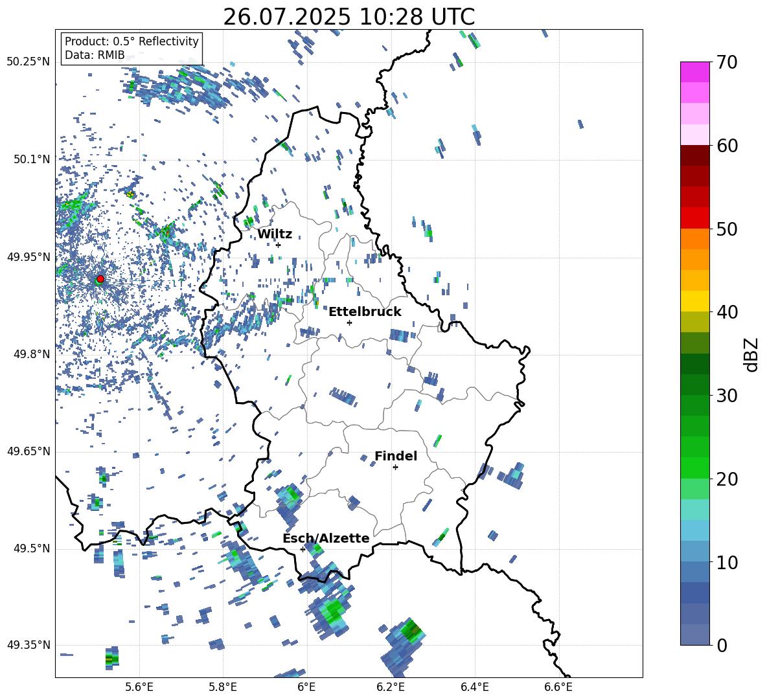Click the 49.5°N latitude label
The height and width of the screenshot is (700, 767).
(32, 548)
